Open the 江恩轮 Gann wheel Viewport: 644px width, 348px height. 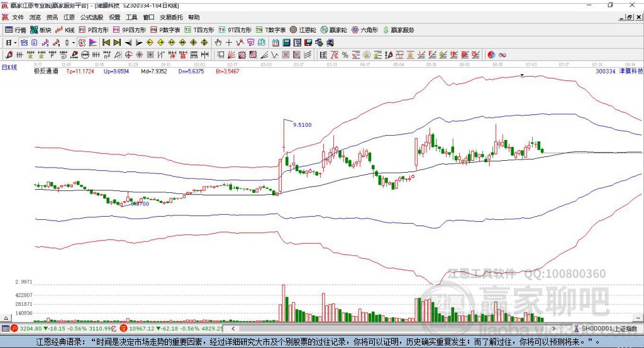[x=303, y=30]
